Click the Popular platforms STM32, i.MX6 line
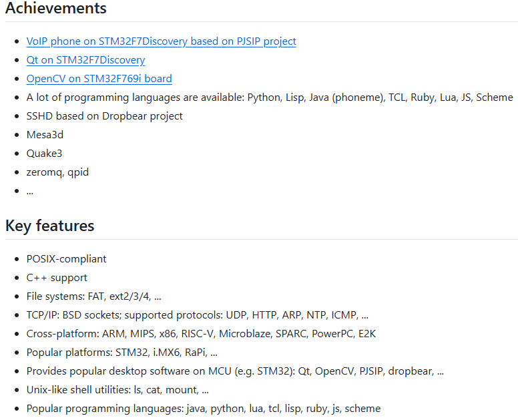Viewport: 518px width, 420px height. pos(121,353)
